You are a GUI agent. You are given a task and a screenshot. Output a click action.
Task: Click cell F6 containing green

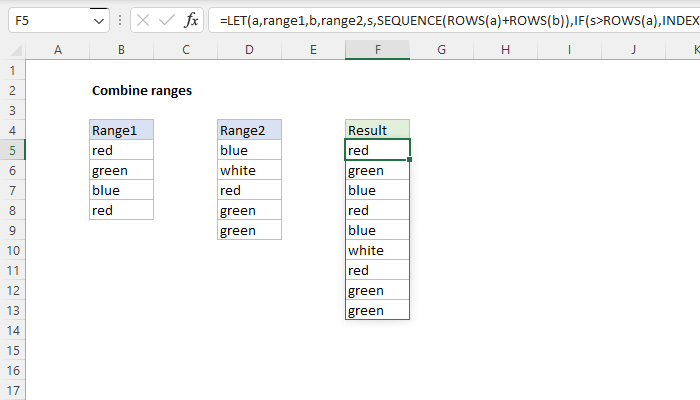[x=378, y=171]
